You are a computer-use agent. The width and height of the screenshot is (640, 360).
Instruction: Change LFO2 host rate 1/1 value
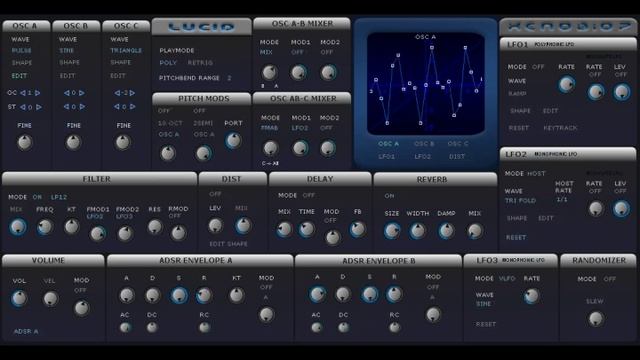(562, 200)
